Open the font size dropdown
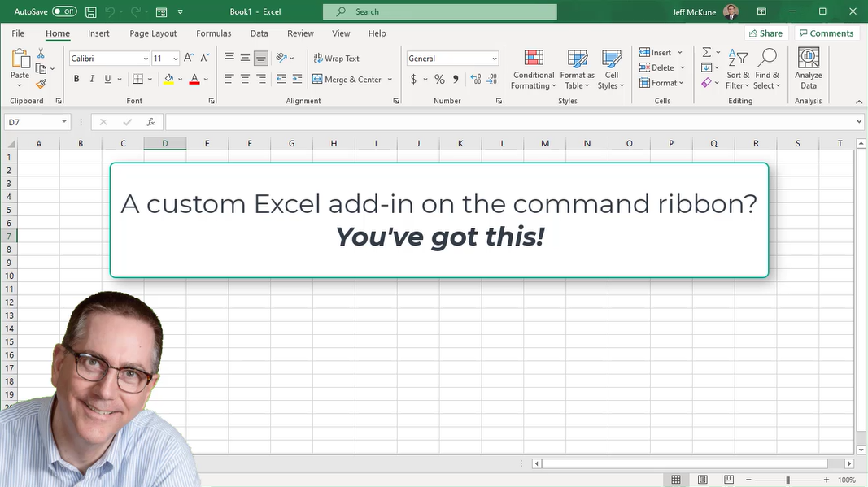 pos(176,59)
